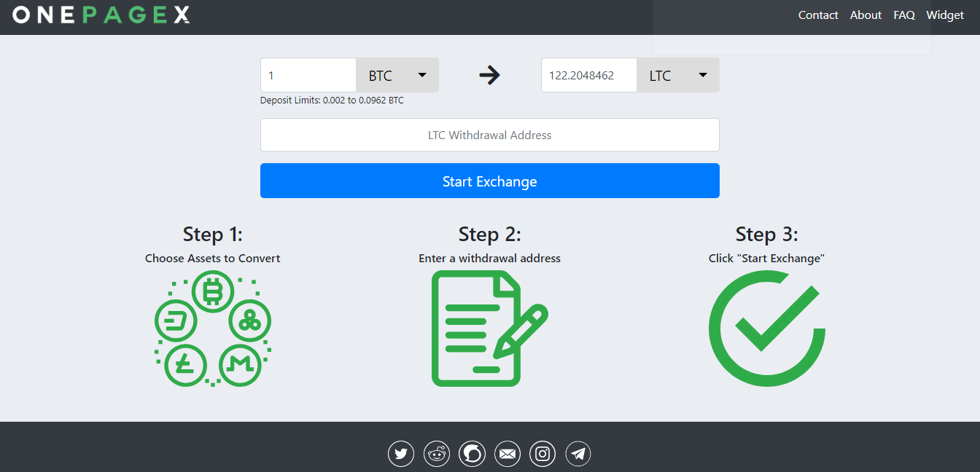Click the "Step 3:" heading

(767, 234)
